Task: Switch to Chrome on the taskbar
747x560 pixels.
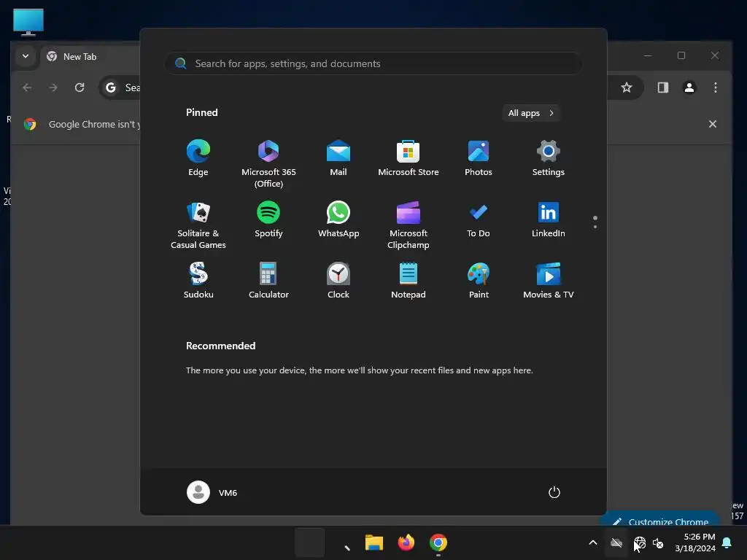Action: click(438, 542)
